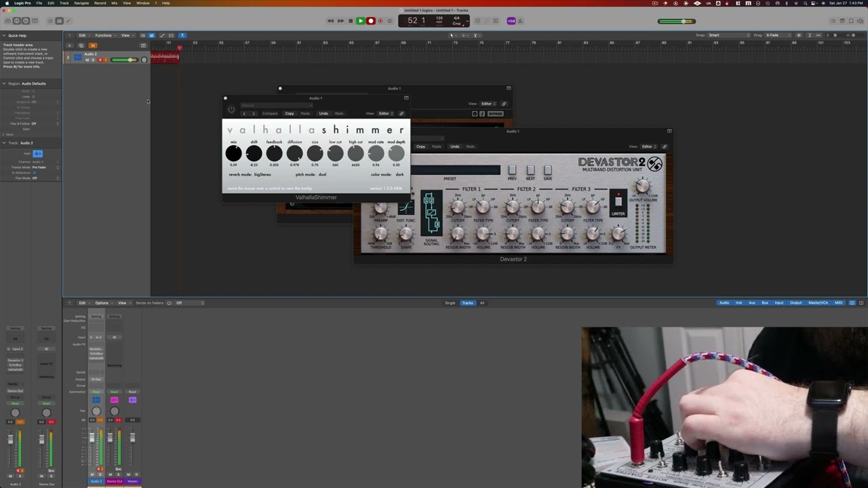Switch mixer view to All
The image size is (868, 488).
coord(482,303)
